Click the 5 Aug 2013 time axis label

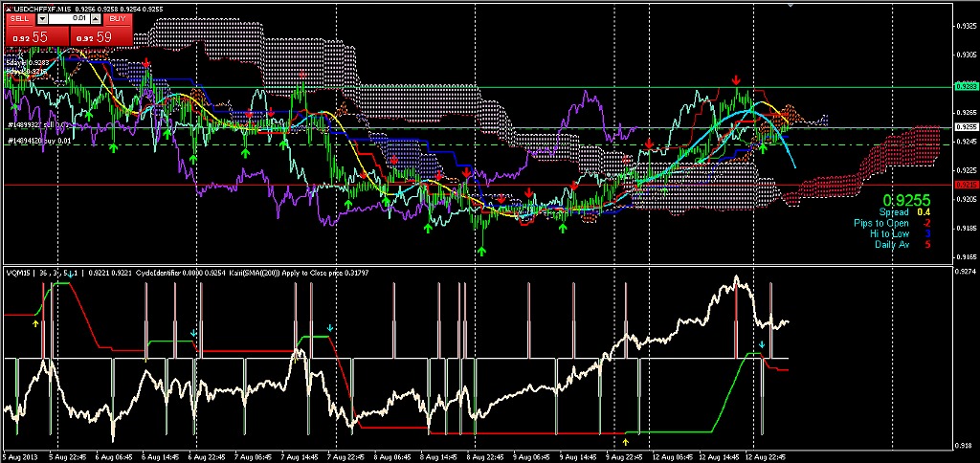[21, 457]
